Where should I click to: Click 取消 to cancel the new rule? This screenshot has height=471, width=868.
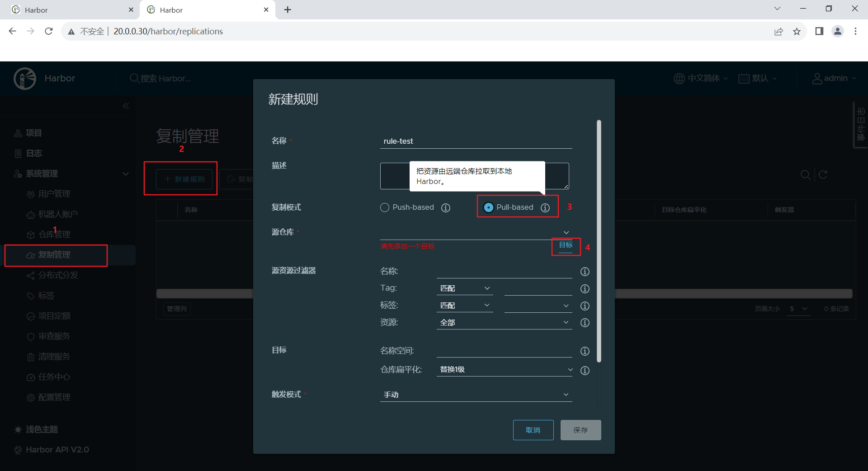pyautogui.click(x=533, y=430)
